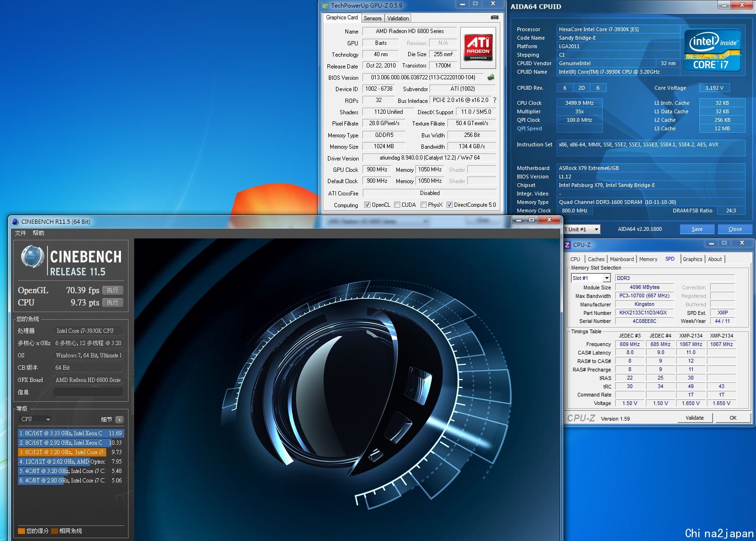The height and width of the screenshot is (541, 756).
Task: Select the 8C/16T 3.33 GHz Xeon ranking row
Action: 71,433
